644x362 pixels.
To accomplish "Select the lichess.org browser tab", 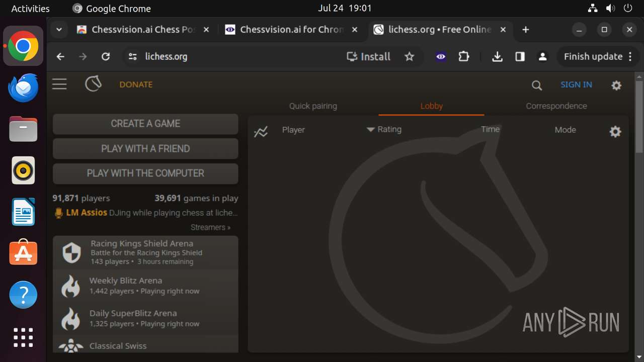I will [x=440, y=30].
